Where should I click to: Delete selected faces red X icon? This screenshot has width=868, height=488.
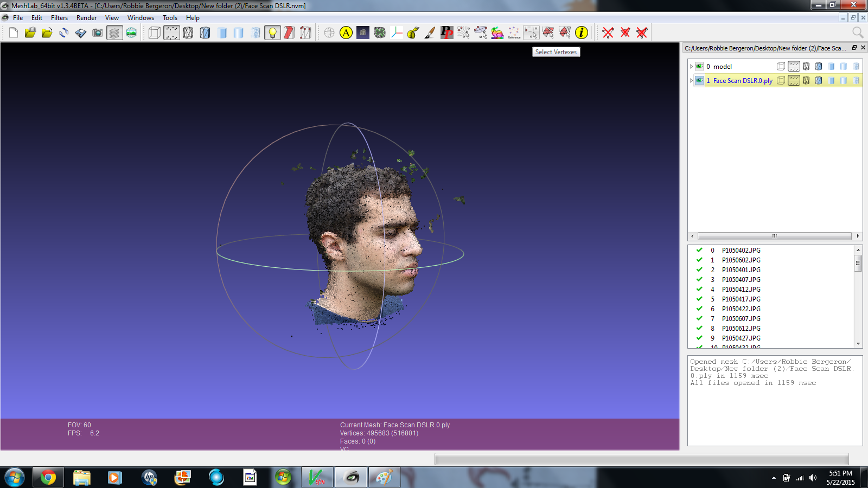coord(625,33)
